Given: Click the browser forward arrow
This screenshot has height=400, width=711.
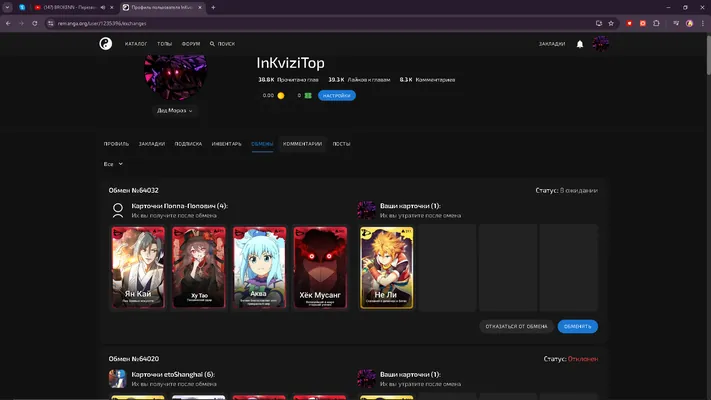Looking at the screenshot, I should click(21, 23).
